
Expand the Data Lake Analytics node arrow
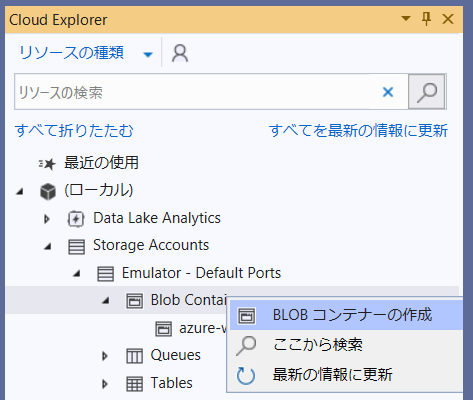[47, 219]
